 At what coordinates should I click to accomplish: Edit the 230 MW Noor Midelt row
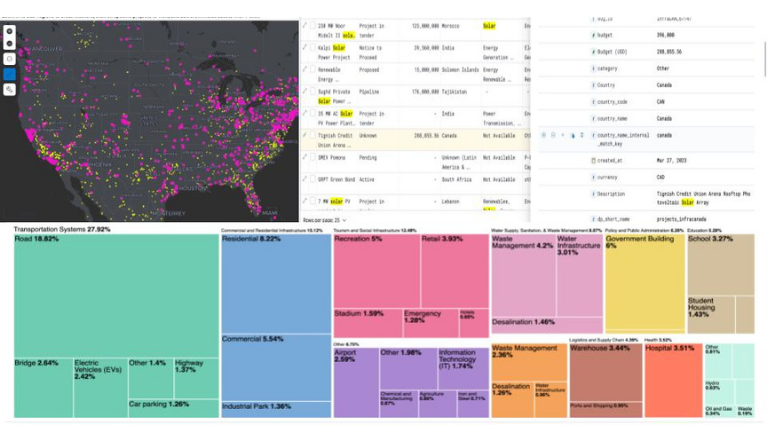(305, 25)
